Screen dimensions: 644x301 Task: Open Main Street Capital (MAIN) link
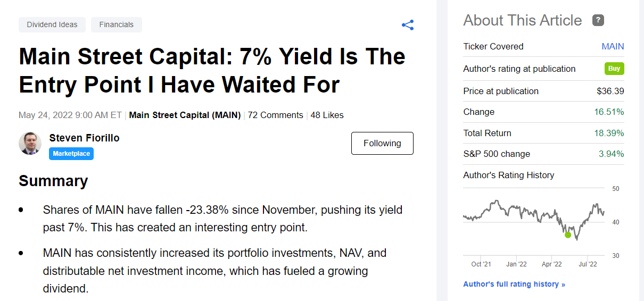(185, 115)
